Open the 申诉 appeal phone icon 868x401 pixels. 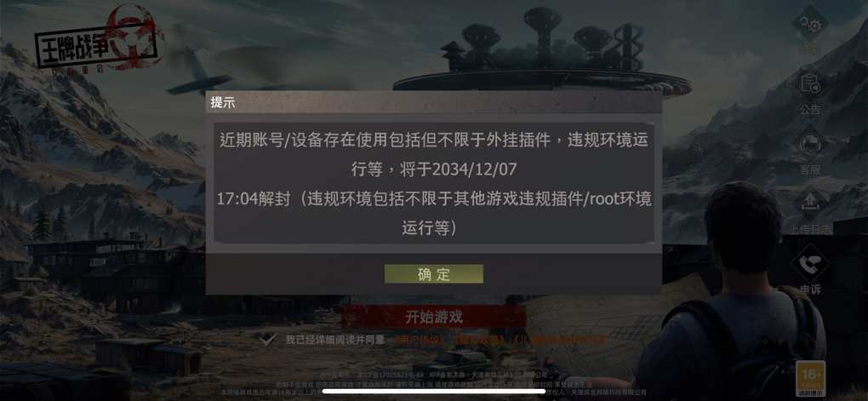pos(810,264)
